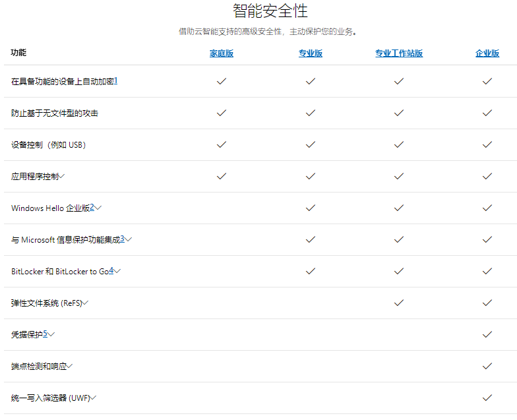The image size is (517, 420).
Task: Click 家庭版 checkmark for 设备控制 (例如 USB)
Action: click(222, 144)
